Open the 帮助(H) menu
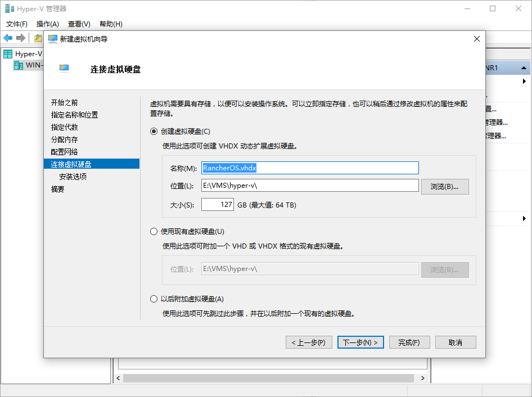 click(x=111, y=24)
